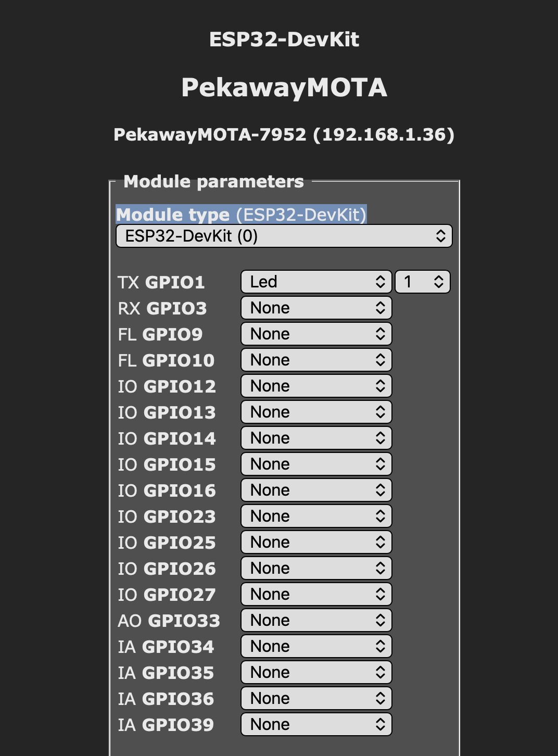Select a function for IO GPIO26

coord(316,568)
